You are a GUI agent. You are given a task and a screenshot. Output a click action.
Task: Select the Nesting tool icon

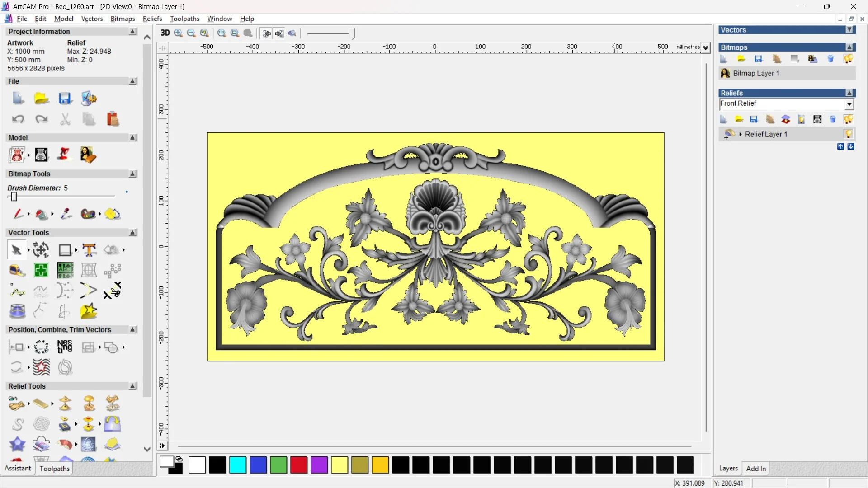(65, 347)
